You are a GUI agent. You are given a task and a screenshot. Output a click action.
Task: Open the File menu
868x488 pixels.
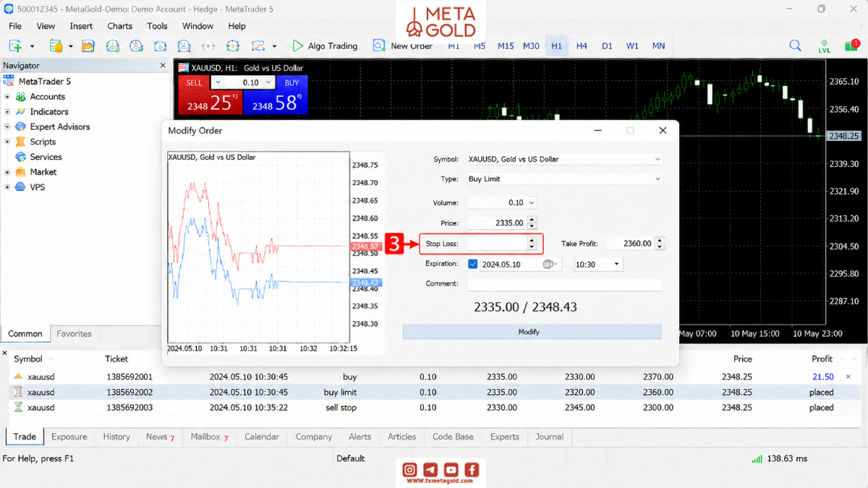[15, 26]
